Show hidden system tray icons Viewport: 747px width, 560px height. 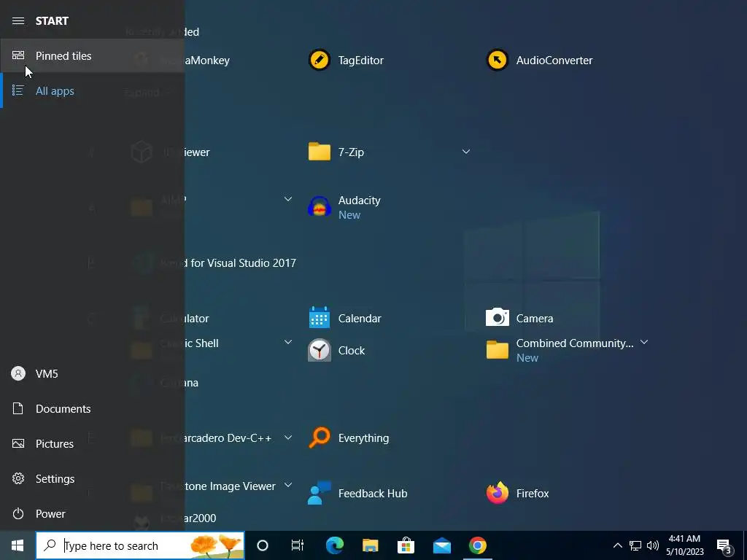click(x=617, y=545)
